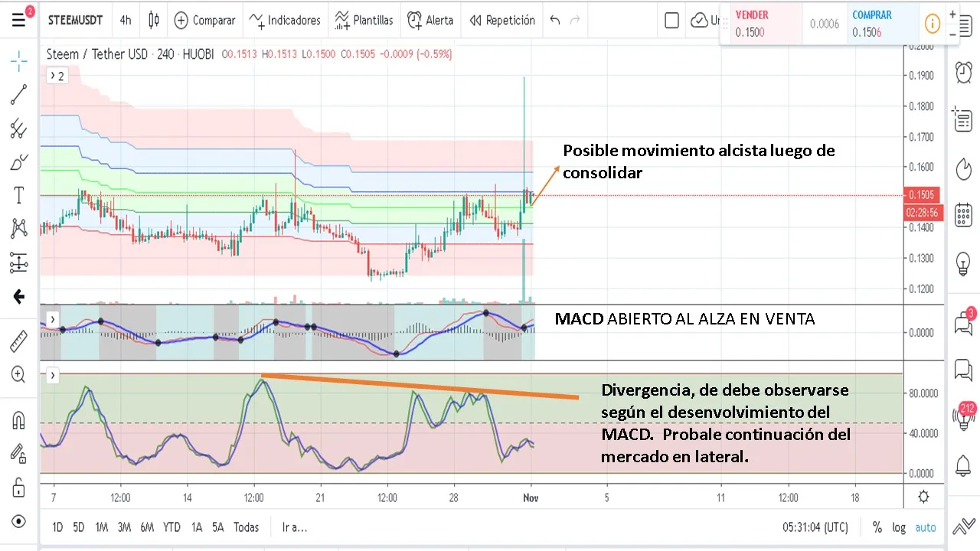
Task: Click the undo arrow
Action: pyautogui.click(x=555, y=21)
